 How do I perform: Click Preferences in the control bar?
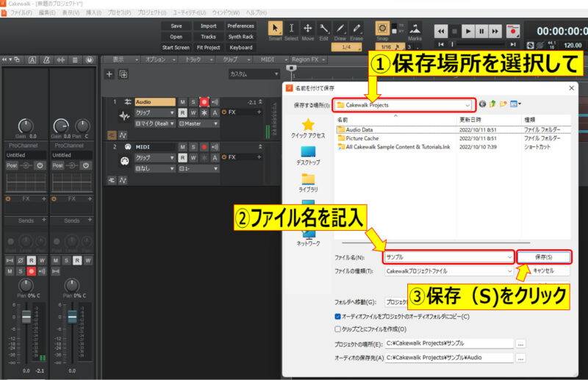(241, 26)
